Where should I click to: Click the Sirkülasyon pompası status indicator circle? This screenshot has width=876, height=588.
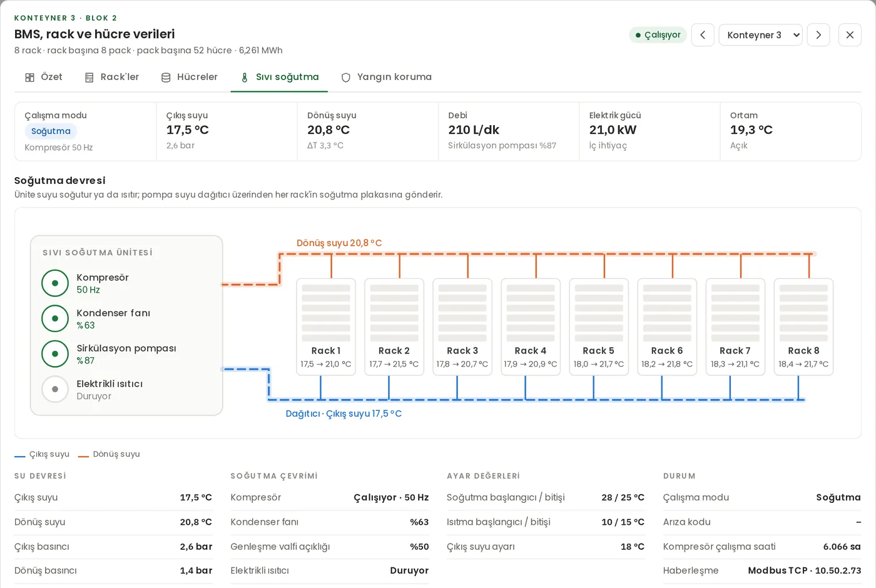point(55,354)
